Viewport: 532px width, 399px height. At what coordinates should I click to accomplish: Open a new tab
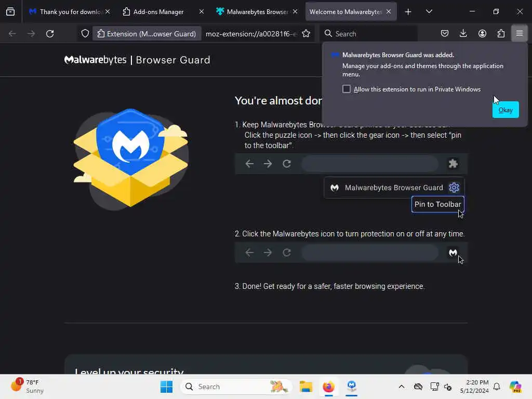click(x=408, y=11)
